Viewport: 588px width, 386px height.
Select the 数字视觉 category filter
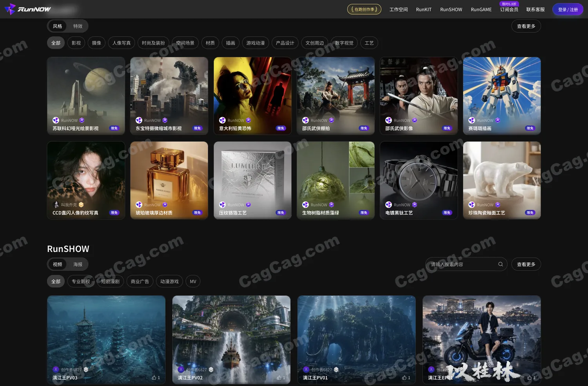[344, 43]
